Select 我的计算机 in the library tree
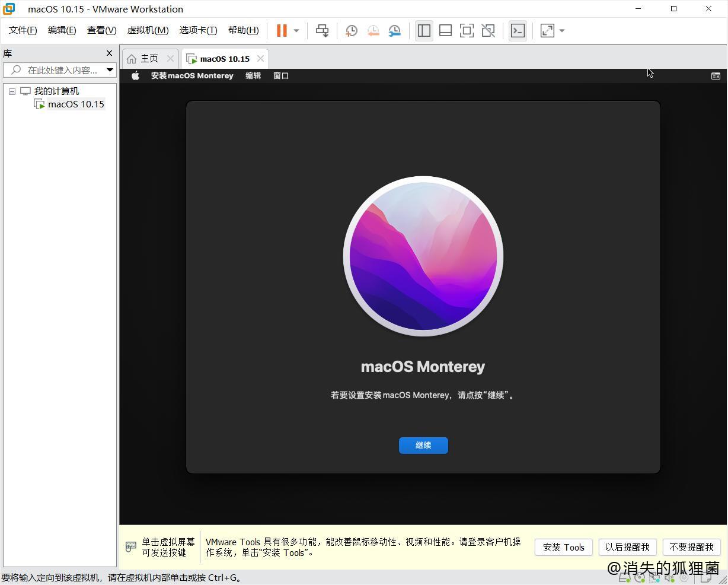 [56, 91]
